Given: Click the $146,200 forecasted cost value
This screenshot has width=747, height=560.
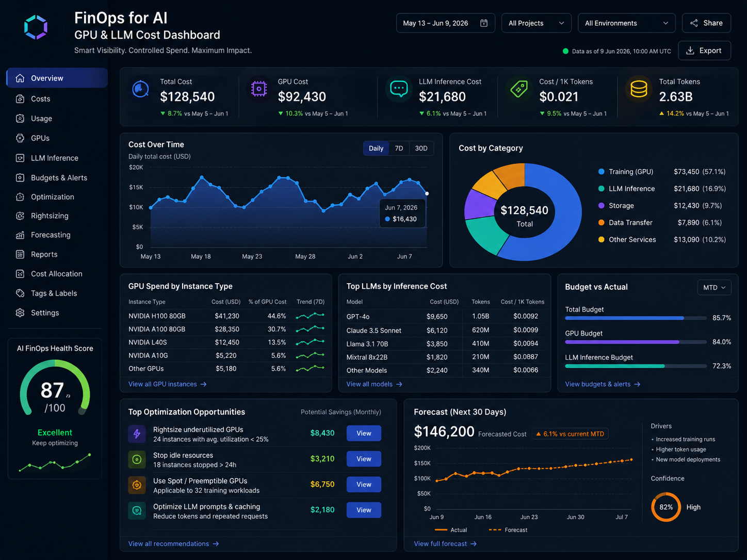Looking at the screenshot, I should coord(444,432).
